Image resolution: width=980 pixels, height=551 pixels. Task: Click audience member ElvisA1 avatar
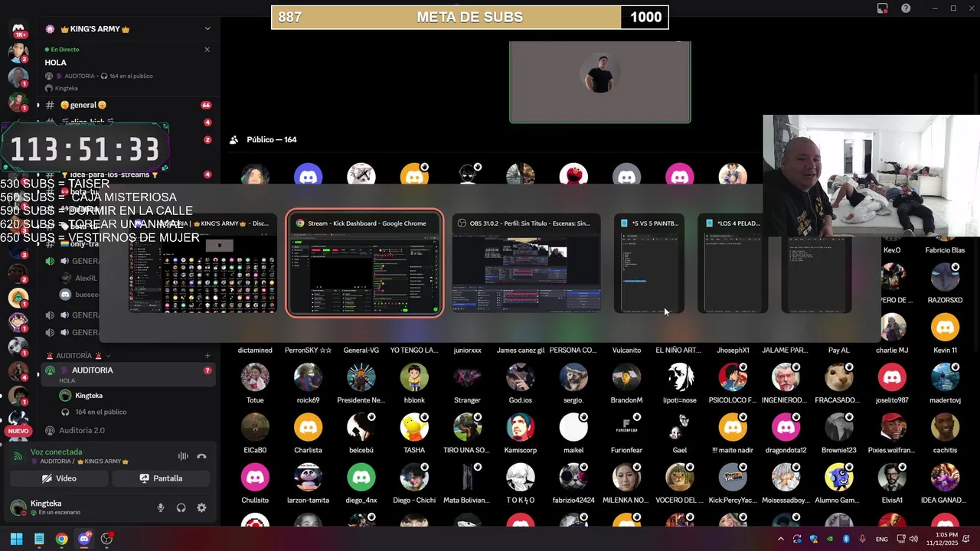coord(892,478)
